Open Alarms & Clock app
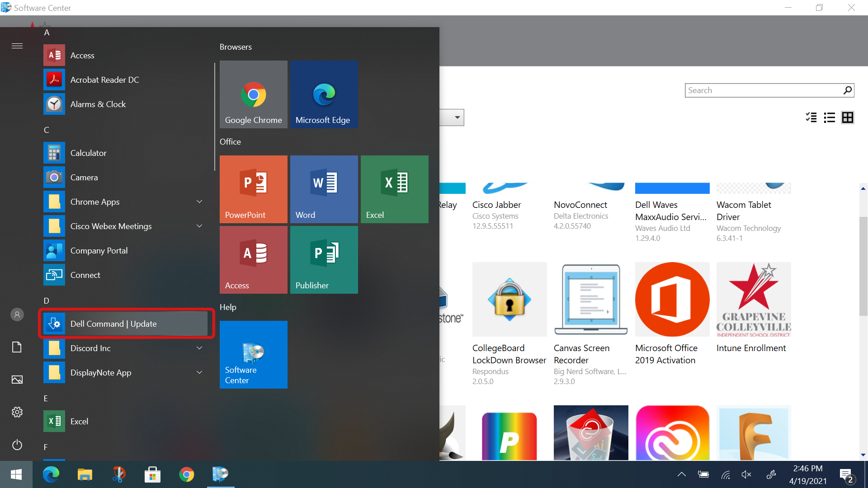The height and width of the screenshot is (488, 868). (x=125, y=104)
